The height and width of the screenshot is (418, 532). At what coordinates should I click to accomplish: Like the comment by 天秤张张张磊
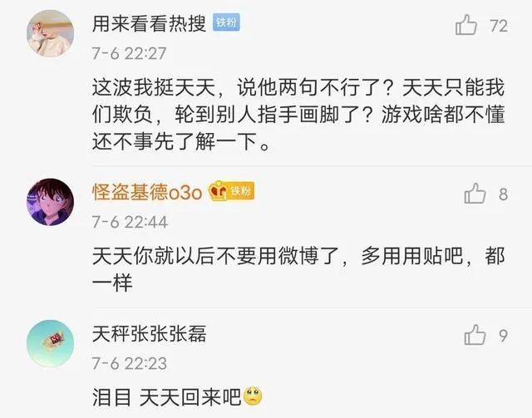tap(475, 335)
